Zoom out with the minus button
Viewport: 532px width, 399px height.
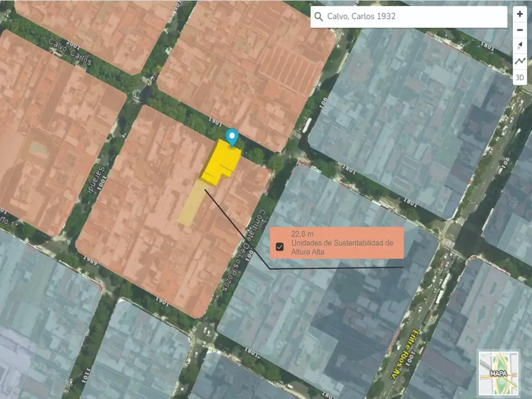[520, 30]
